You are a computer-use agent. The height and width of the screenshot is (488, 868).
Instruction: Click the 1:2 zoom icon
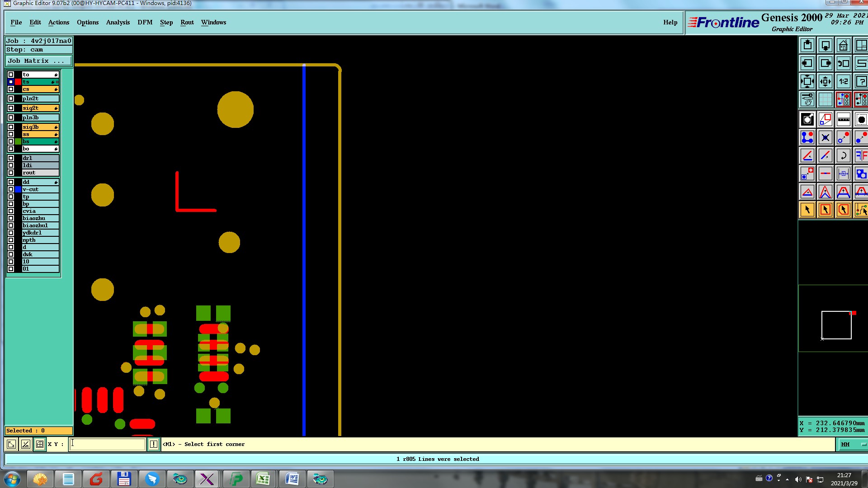coord(843,82)
